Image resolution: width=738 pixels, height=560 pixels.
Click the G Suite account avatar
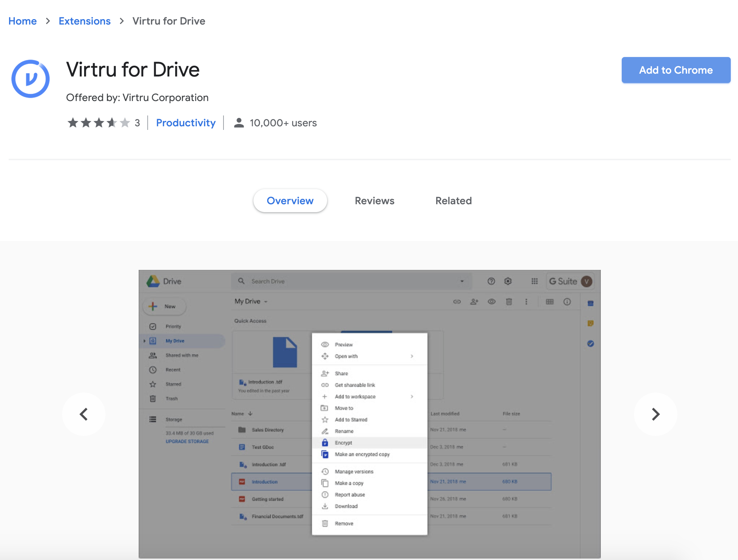point(587,281)
